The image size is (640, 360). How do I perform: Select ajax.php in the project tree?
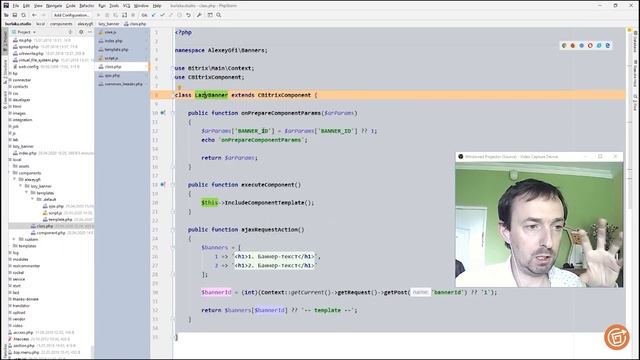click(x=56, y=206)
